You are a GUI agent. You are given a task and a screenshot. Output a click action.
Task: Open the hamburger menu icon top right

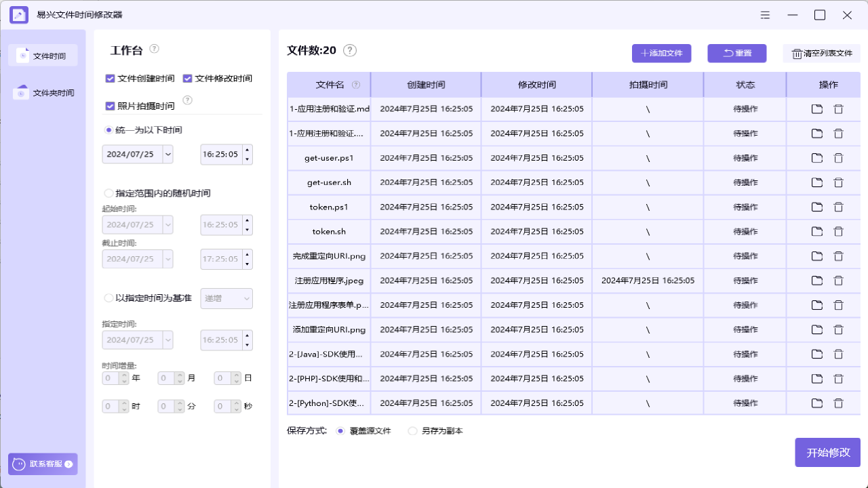(765, 14)
